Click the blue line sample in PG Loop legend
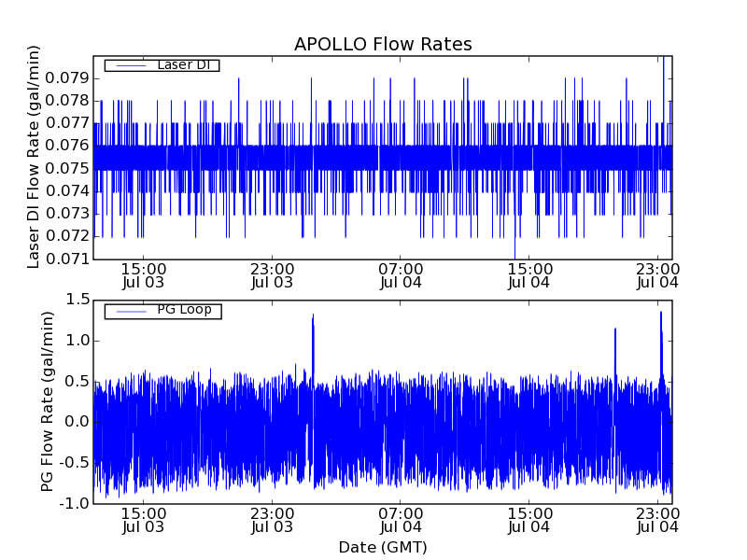This screenshot has height=560, width=747. [x=131, y=312]
